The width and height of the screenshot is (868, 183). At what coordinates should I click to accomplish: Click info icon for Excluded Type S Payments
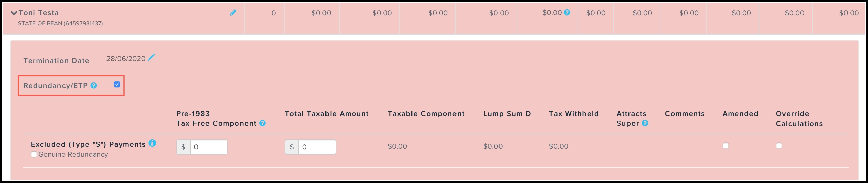tap(152, 143)
